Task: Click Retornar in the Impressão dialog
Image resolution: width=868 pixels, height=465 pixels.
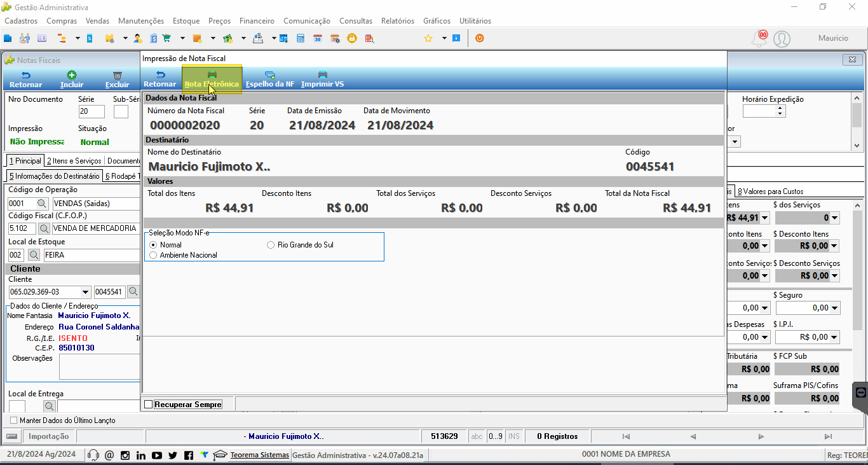Action: point(159,80)
